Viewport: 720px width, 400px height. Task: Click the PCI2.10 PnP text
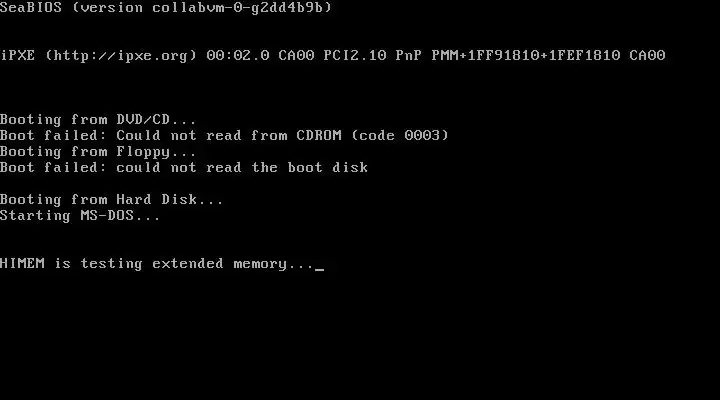[x=372, y=56]
